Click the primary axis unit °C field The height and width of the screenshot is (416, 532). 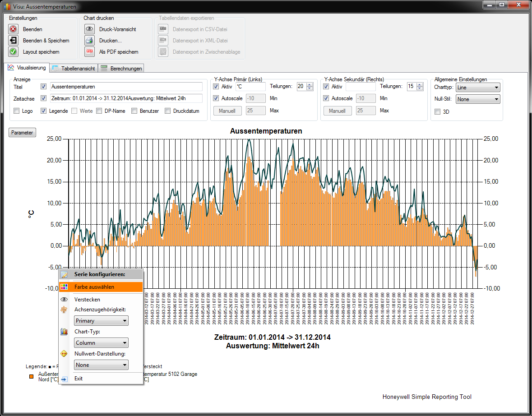point(251,87)
